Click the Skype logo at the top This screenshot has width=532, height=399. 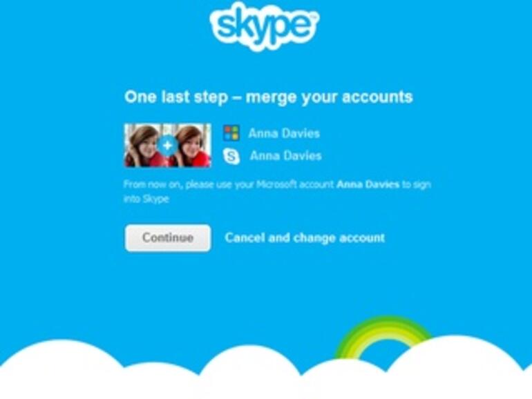(x=264, y=26)
